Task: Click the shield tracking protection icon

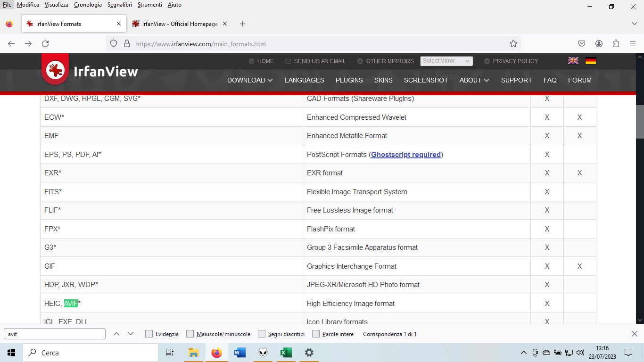Action: (114, 43)
